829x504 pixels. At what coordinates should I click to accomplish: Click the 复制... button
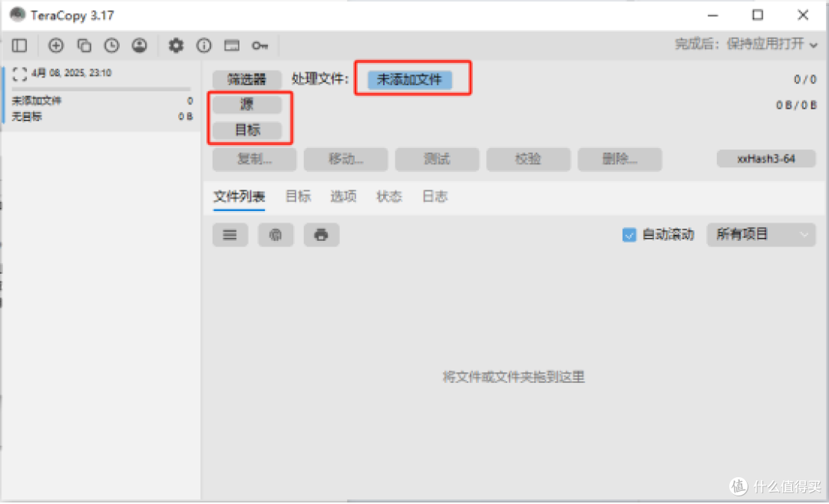tap(254, 160)
